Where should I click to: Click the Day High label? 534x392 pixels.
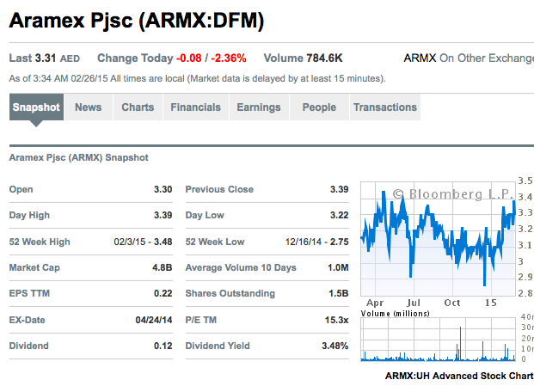[29, 215]
